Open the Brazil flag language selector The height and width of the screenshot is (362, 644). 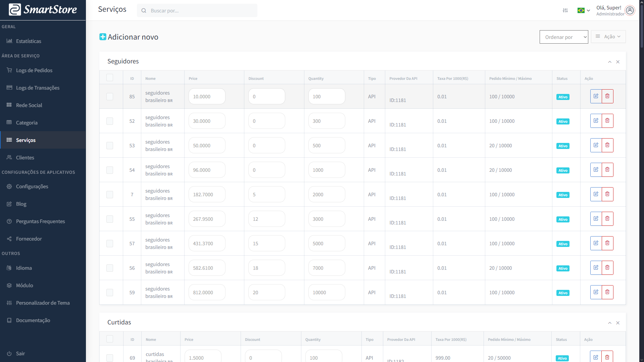click(x=583, y=10)
